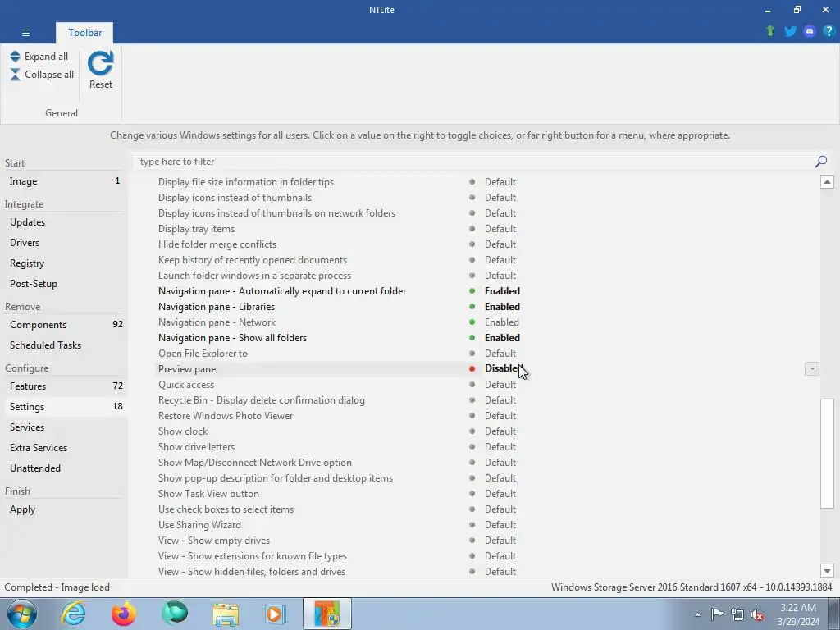Toggle Use Sharing Wizard Default value
840x630 pixels.
click(x=500, y=525)
